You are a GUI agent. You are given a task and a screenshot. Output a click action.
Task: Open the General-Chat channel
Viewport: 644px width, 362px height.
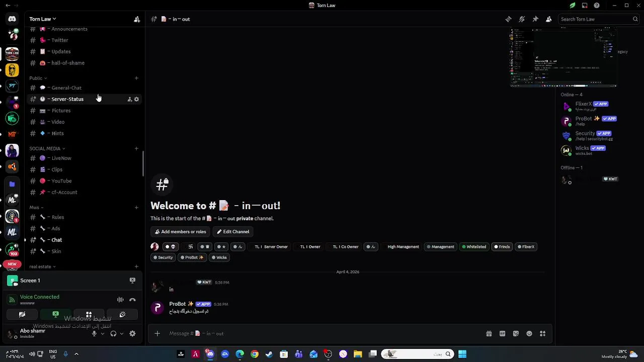(x=84, y=88)
